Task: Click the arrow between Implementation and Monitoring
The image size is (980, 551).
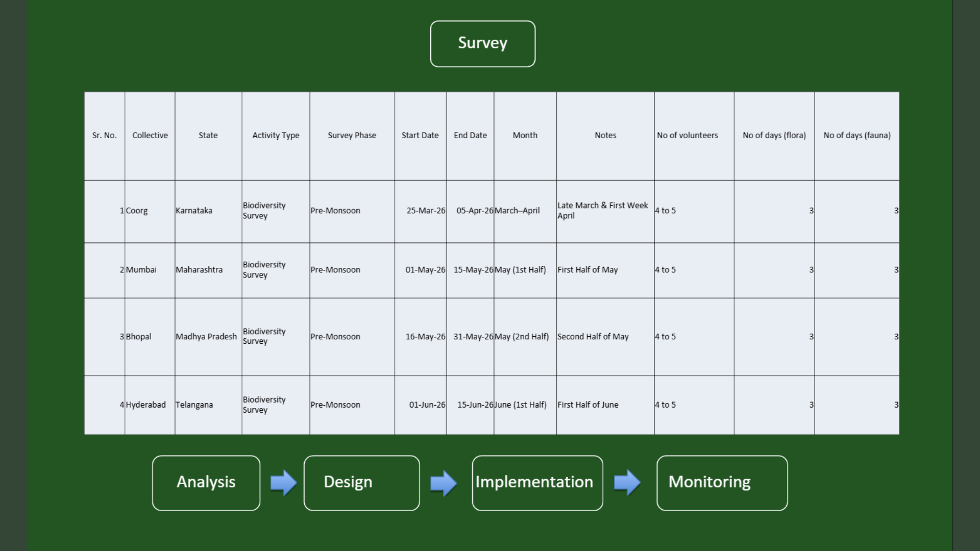Action: (627, 482)
